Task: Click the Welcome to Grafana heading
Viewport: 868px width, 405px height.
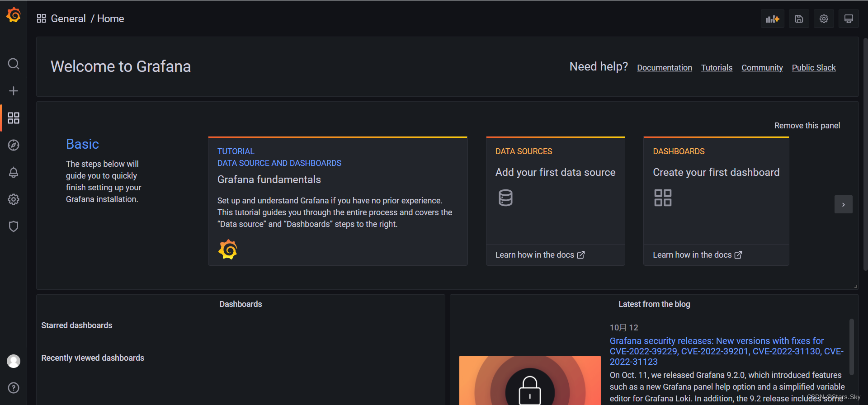Action: [121, 66]
